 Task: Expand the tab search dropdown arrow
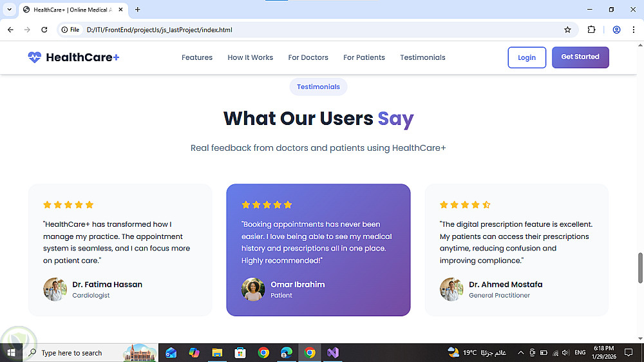point(9,10)
